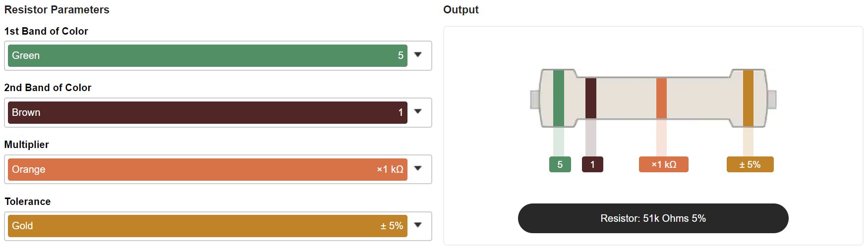The height and width of the screenshot is (251, 868).
Task: Click the gold tolerance band on resistor
Action: pyautogui.click(x=748, y=98)
